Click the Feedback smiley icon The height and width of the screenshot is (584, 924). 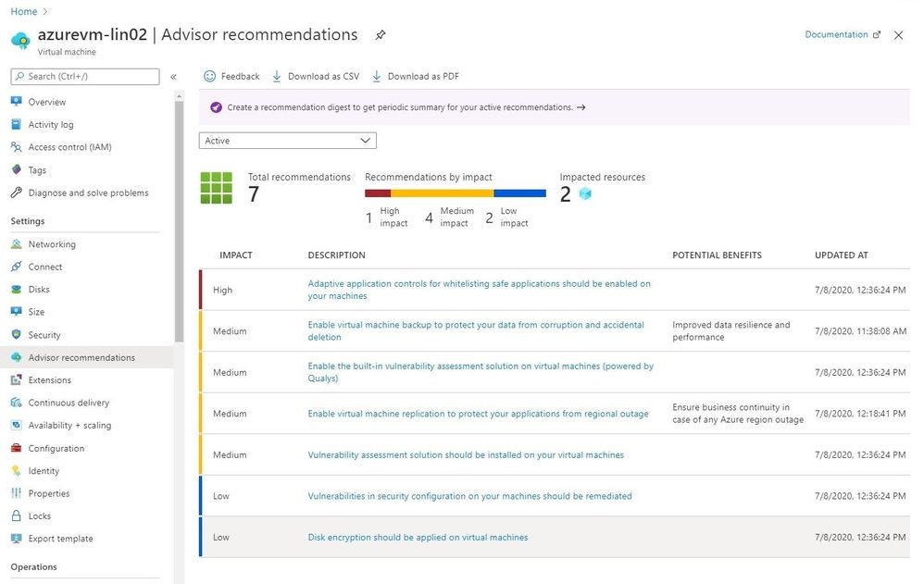click(210, 76)
